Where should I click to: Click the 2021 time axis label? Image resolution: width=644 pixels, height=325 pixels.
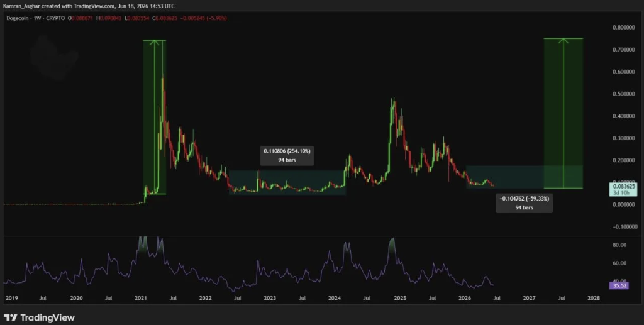141,299
